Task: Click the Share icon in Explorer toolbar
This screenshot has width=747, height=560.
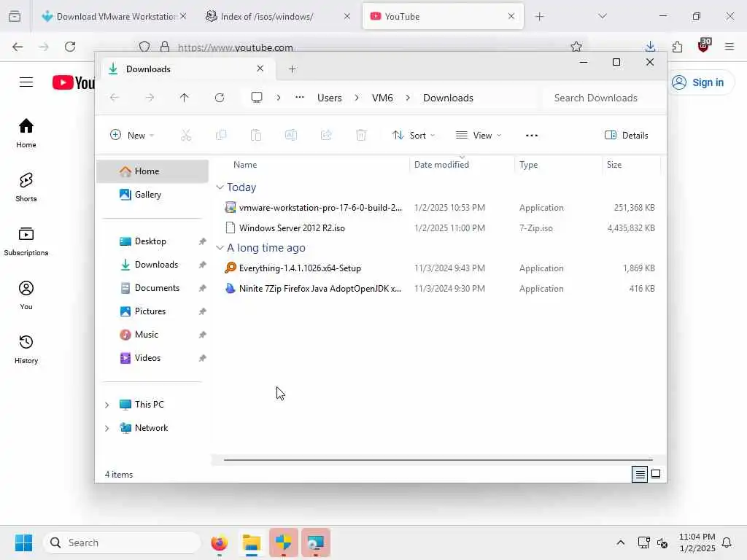Action: coord(326,136)
